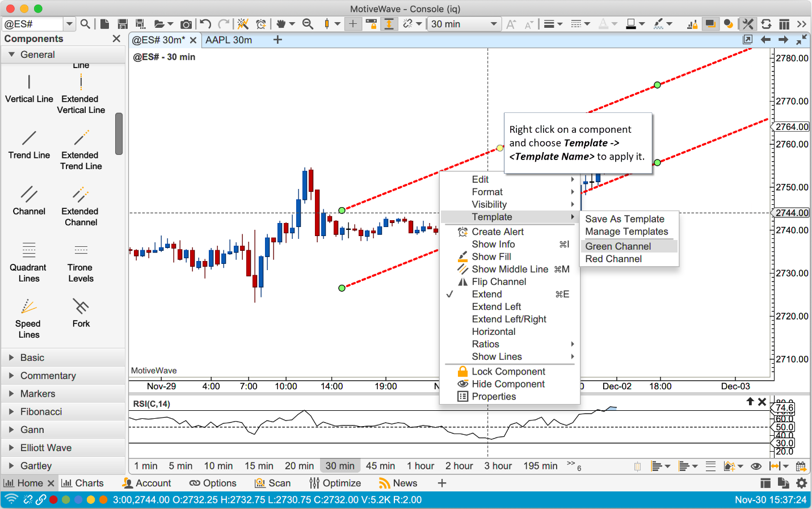The image size is (812, 509).
Task: Click the undo arrow icon
Action: 205,24
